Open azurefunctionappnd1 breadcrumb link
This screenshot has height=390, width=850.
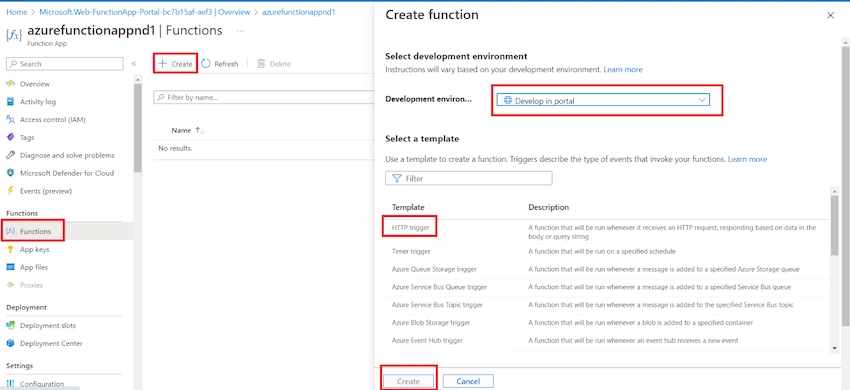[x=299, y=12]
